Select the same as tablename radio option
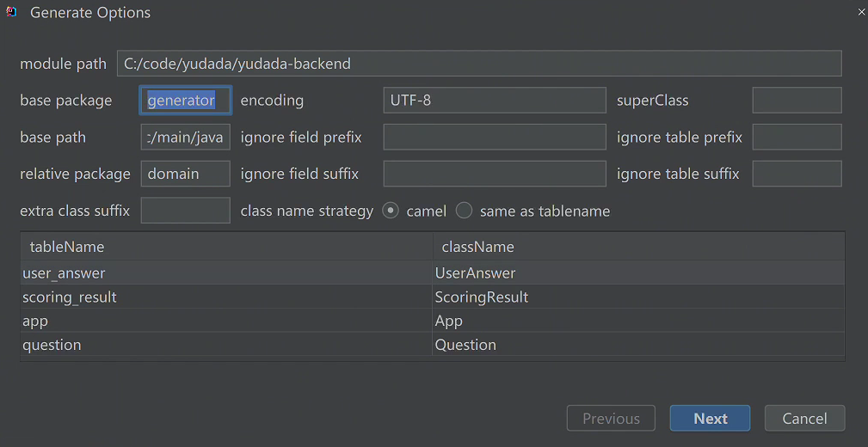 [x=464, y=211]
